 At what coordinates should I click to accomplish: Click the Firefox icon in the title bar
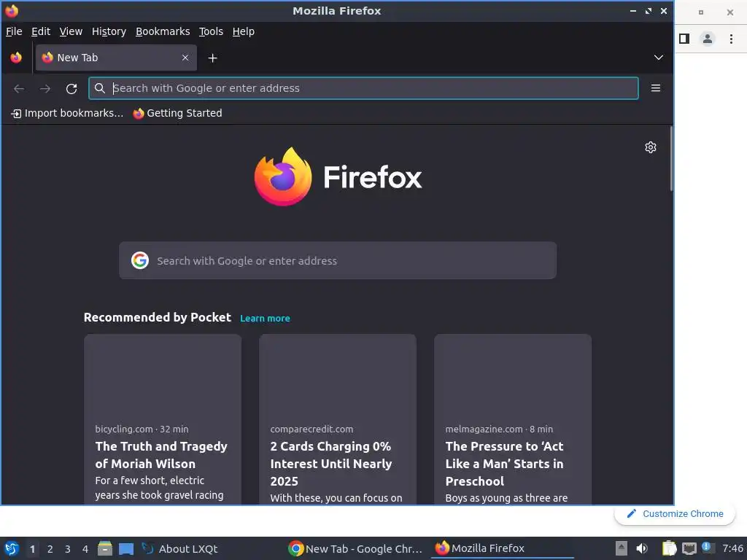click(12, 10)
